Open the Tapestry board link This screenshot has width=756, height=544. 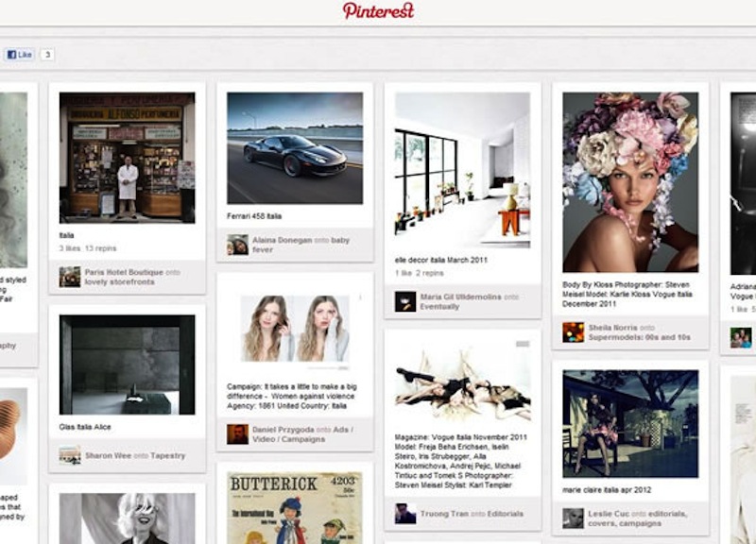(x=167, y=455)
